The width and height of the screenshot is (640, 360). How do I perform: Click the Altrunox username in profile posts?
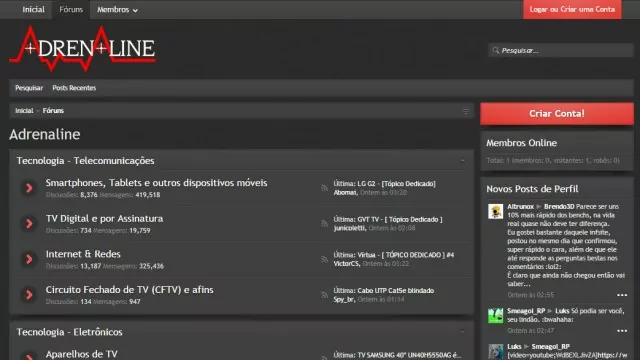520,207
